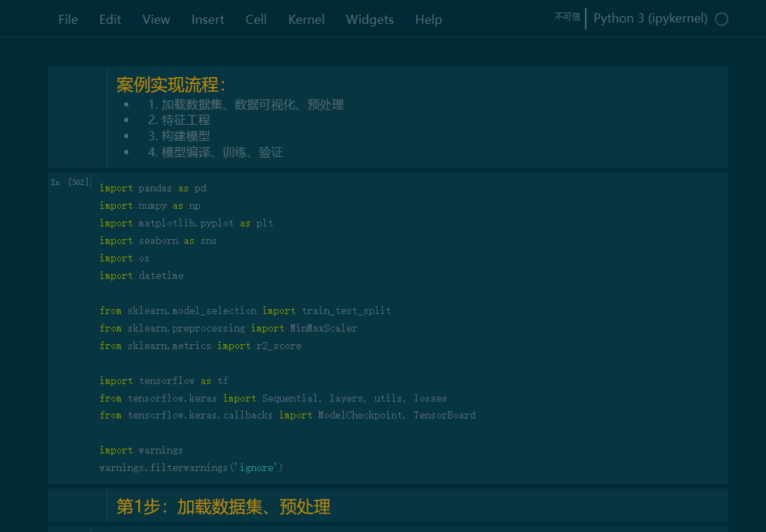Click the import matplotlib.pyplot as plt line
766x532 pixels.
[x=186, y=223]
